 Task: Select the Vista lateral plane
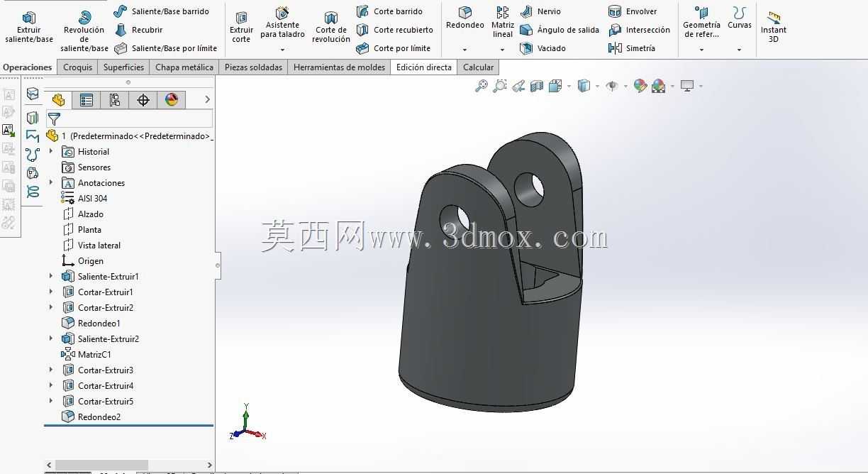[91, 246]
